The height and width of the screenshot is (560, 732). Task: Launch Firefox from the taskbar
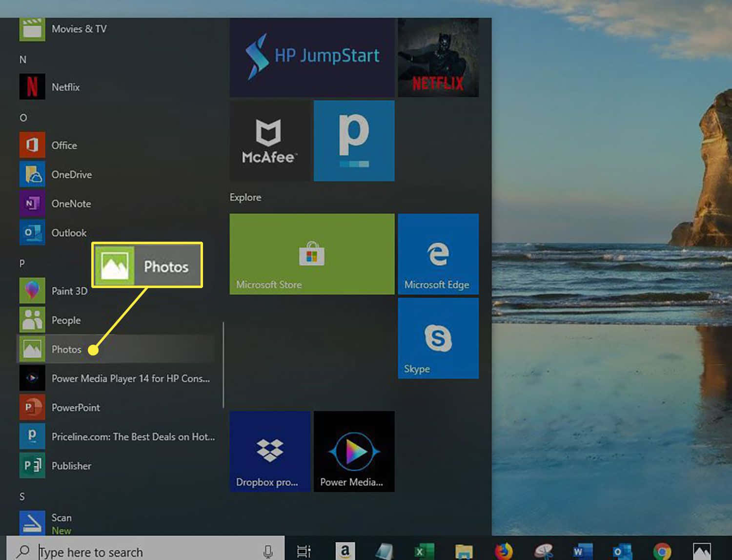click(x=504, y=551)
